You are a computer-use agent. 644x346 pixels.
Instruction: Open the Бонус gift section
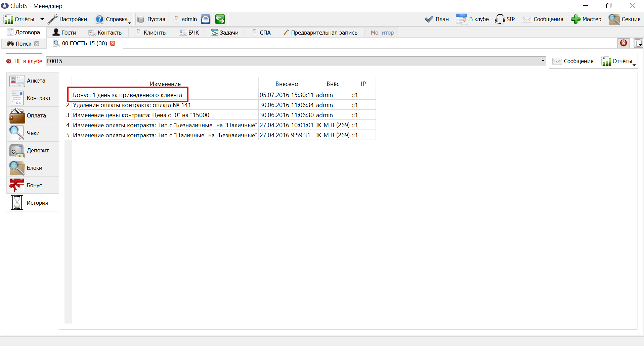click(x=33, y=185)
